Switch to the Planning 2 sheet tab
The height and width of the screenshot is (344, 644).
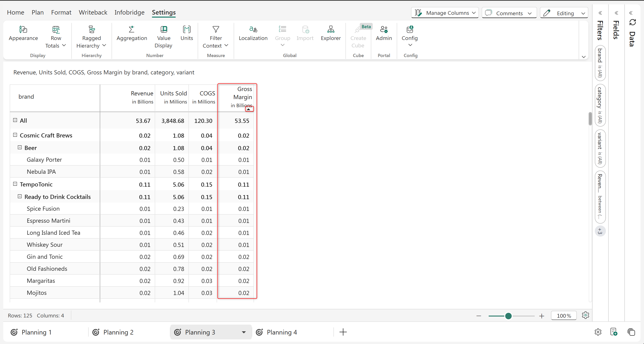pos(118,332)
